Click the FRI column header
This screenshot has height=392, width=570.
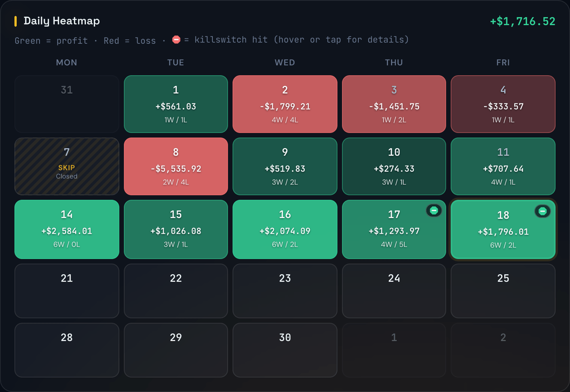[x=503, y=62]
